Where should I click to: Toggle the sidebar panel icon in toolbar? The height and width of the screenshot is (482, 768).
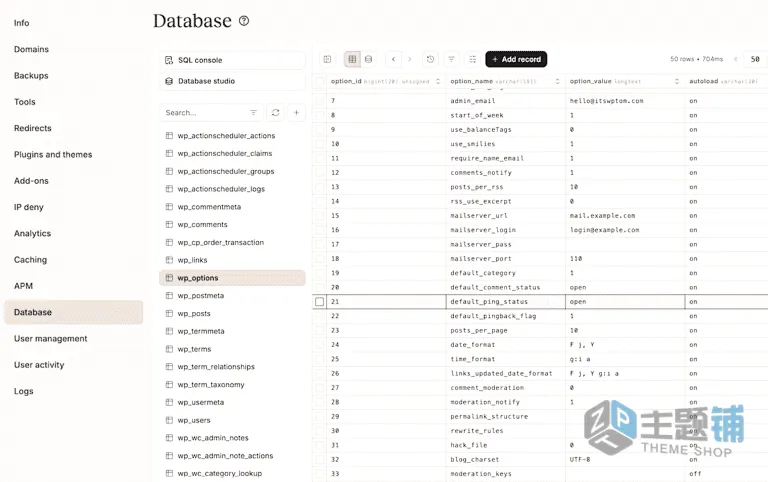[x=327, y=59]
